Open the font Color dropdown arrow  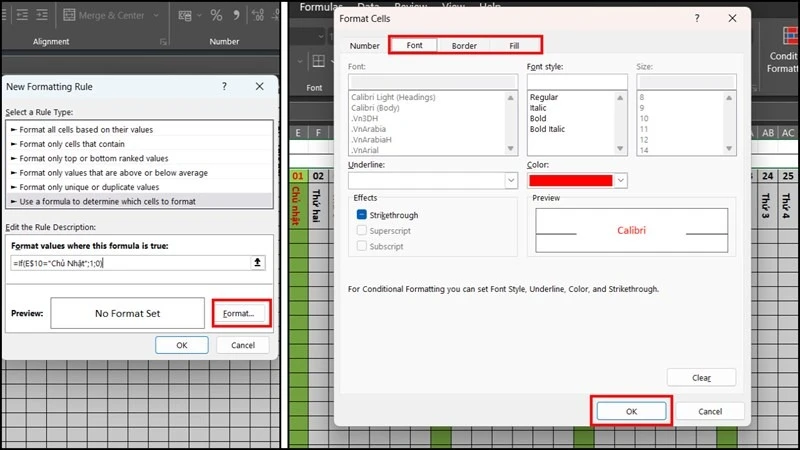click(x=620, y=181)
